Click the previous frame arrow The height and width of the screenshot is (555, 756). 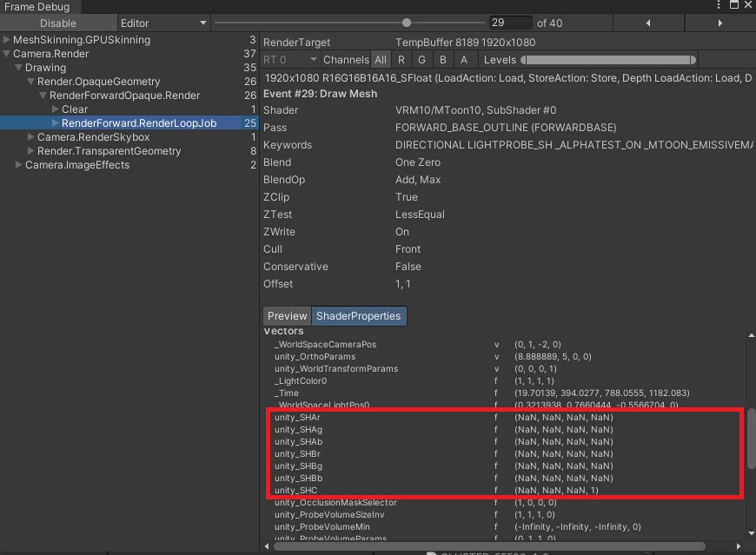[x=650, y=23]
